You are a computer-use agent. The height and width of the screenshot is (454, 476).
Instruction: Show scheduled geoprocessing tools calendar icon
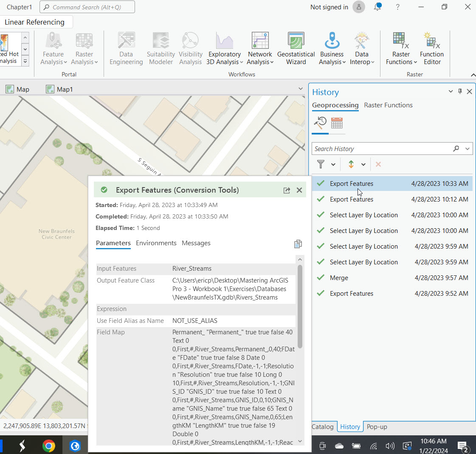[337, 123]
